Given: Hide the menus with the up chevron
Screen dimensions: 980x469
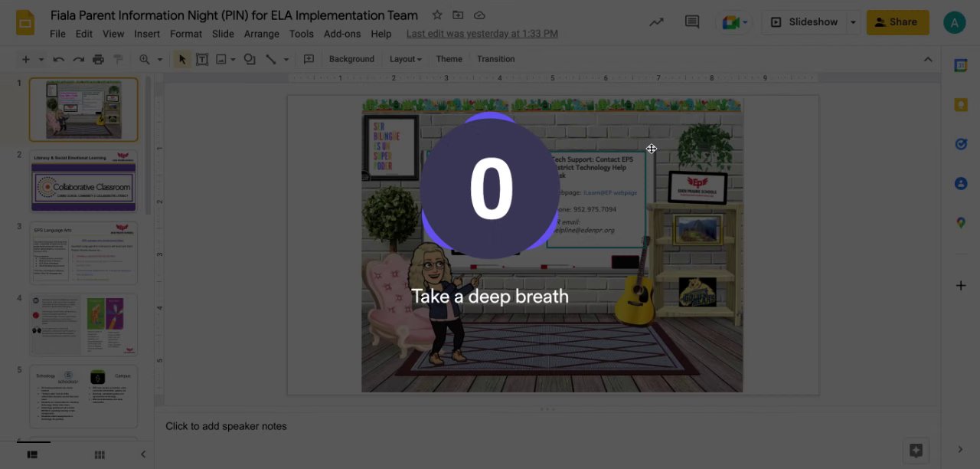Looking at the screenshot, I should pos(928,59).
